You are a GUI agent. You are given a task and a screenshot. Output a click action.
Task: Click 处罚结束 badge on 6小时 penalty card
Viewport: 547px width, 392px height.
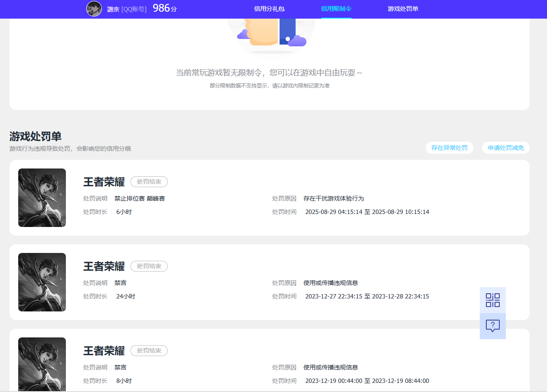point(149,181)
